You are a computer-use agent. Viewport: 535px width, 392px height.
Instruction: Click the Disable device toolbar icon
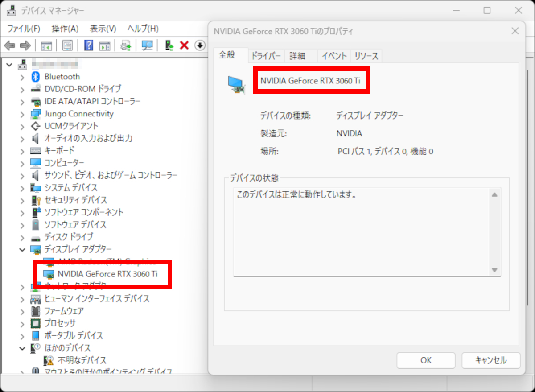(200, 45)
